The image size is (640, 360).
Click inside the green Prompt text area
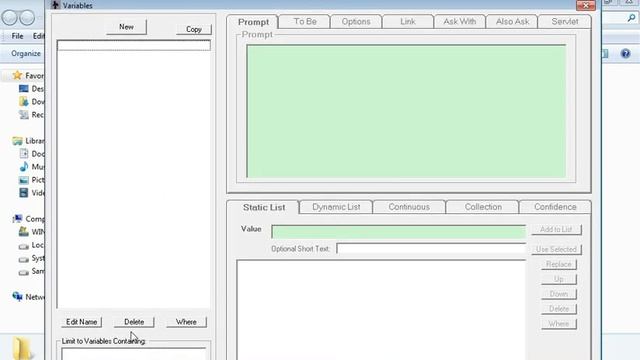406,111
